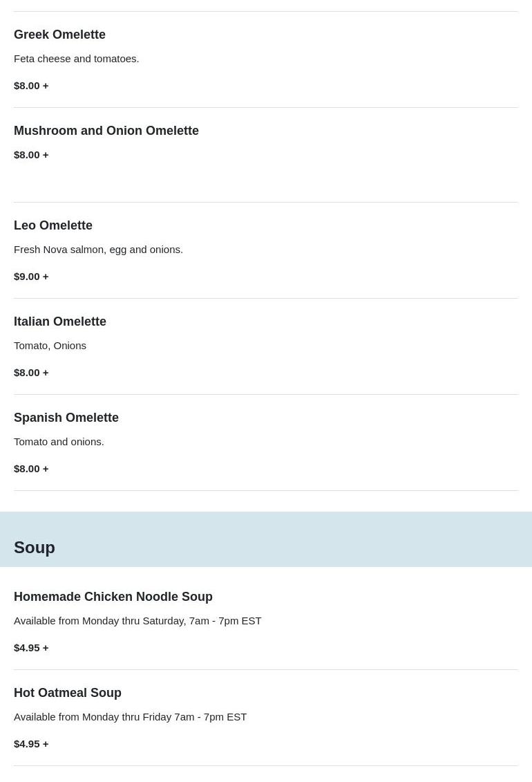Viewport: 532px width, 782px height.
Task: Click the Spanish Omelette $8.00 + price
Action: (31, 469)
